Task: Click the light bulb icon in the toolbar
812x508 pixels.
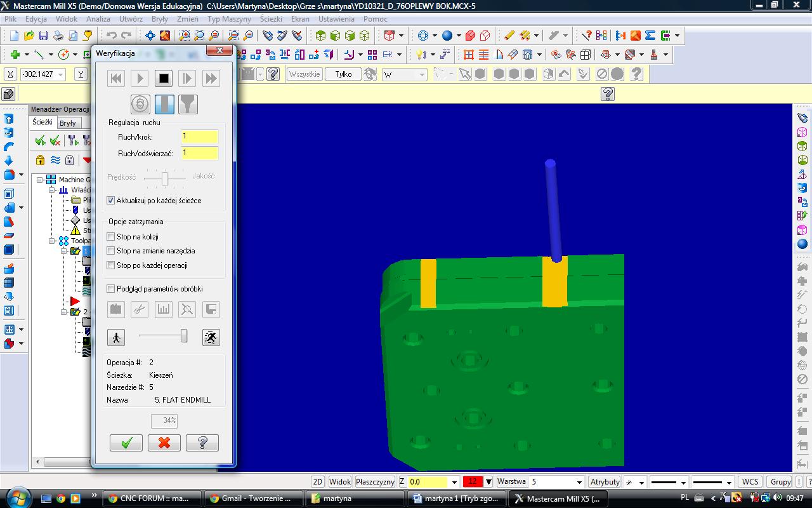Action: pos(420,55)
